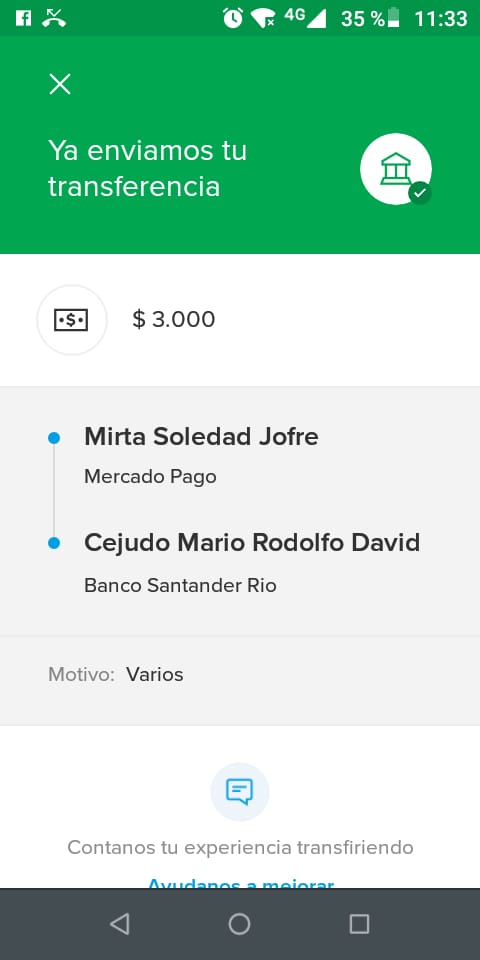The image size is (480, 960).
Task: Select sender Mirta Soledad Jofre
Action: click(201, 437)
